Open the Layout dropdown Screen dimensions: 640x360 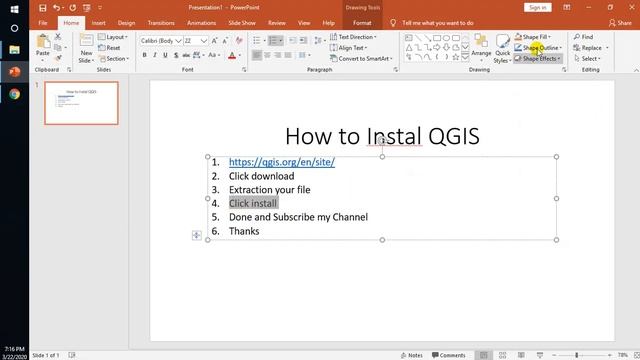click(x=113, y=37)
